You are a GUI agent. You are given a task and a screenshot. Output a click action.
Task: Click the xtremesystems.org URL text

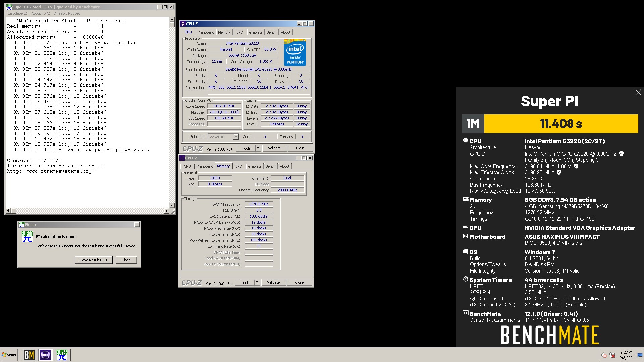tap(51, 171)
